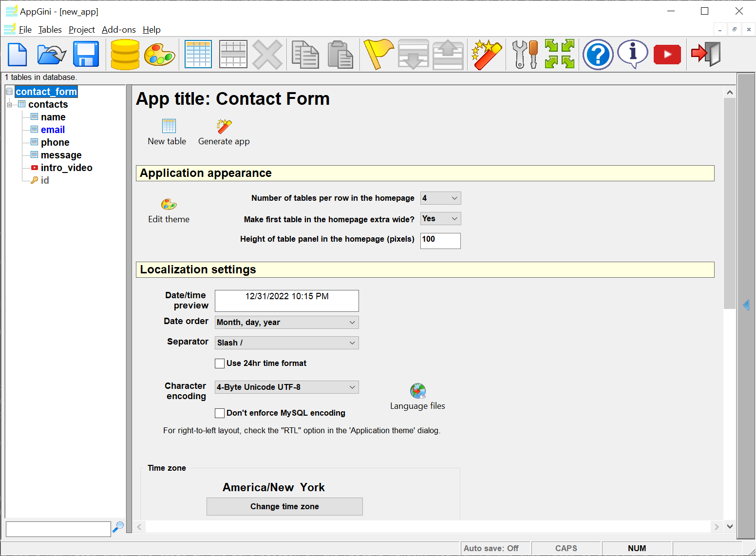Enable Use 24hr time format checkbox
Image resolution: width=756 pixels, height=556 pixels.
220,364
